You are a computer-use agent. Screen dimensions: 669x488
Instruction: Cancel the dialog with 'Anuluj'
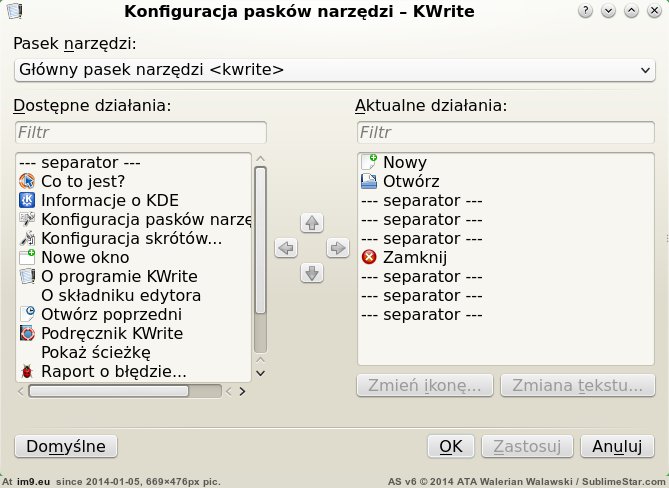(x=617, y=446)
